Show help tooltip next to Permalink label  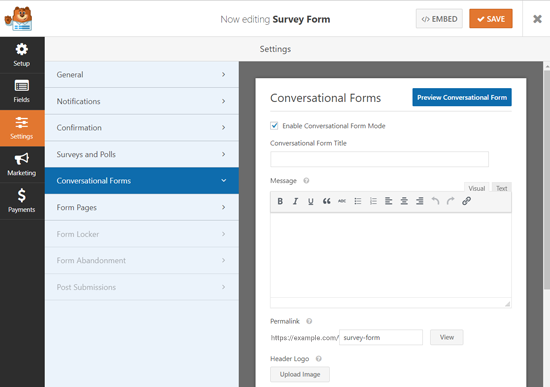coord(309,321)
